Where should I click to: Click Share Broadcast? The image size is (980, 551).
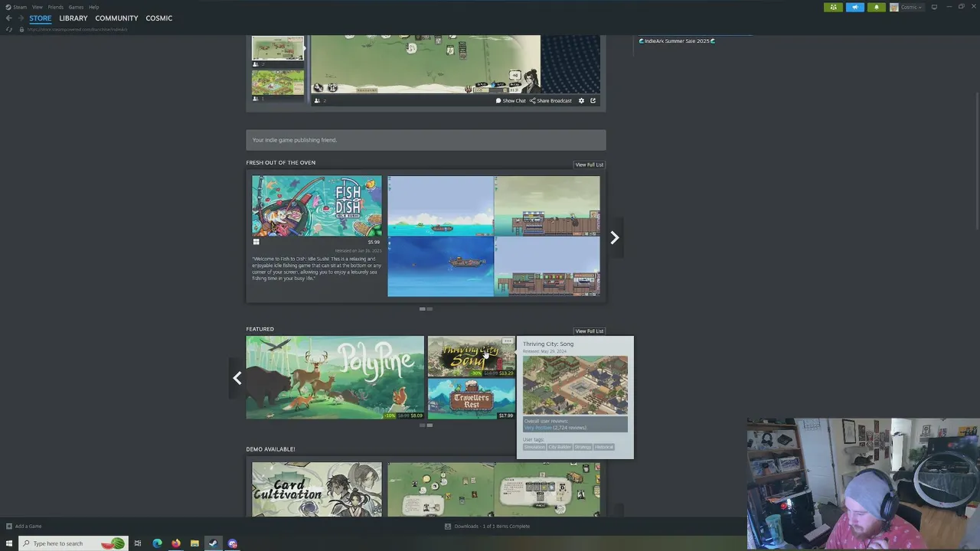(551, 101)
